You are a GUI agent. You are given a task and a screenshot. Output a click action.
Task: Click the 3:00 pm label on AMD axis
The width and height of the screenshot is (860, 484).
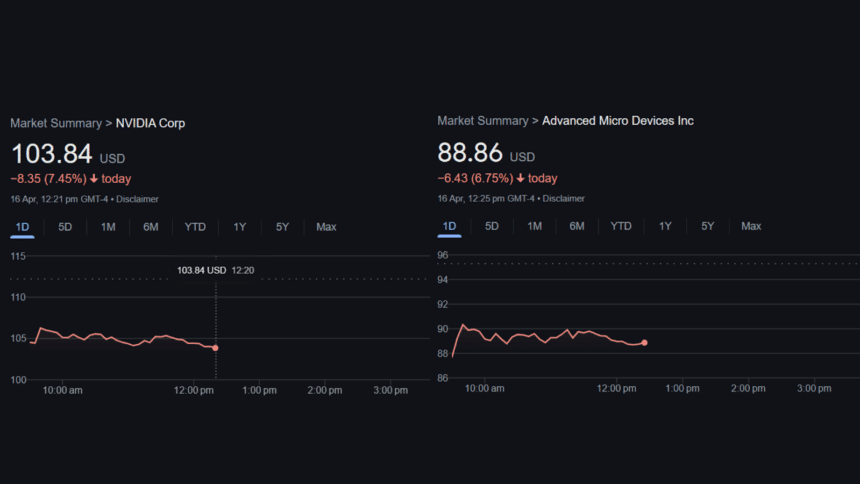(814, 388)
